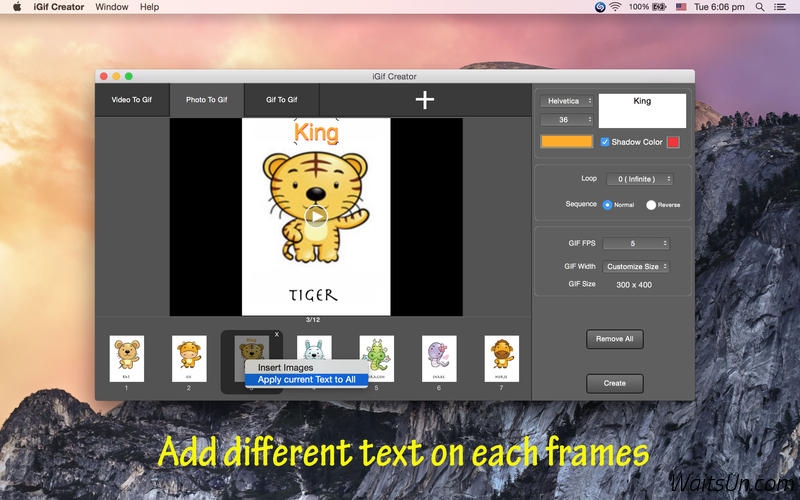Toggle the Shadow Color checkbox
The width and height of the screenshot is (800, 500).
click(605, 142)
